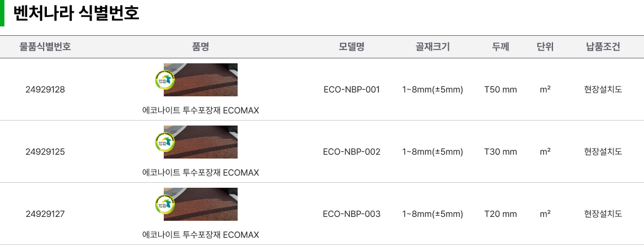Click model name ECO-NBP-001
This screenshot has width=644, height=245.
(352, 89)
